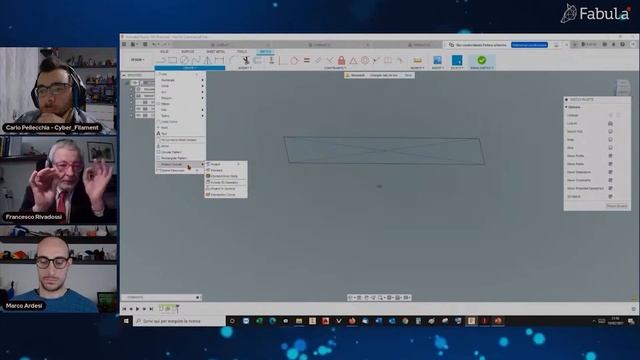Open the data panel grid icon
This screenshot has width=640, height=360.
tap(124, 44)
